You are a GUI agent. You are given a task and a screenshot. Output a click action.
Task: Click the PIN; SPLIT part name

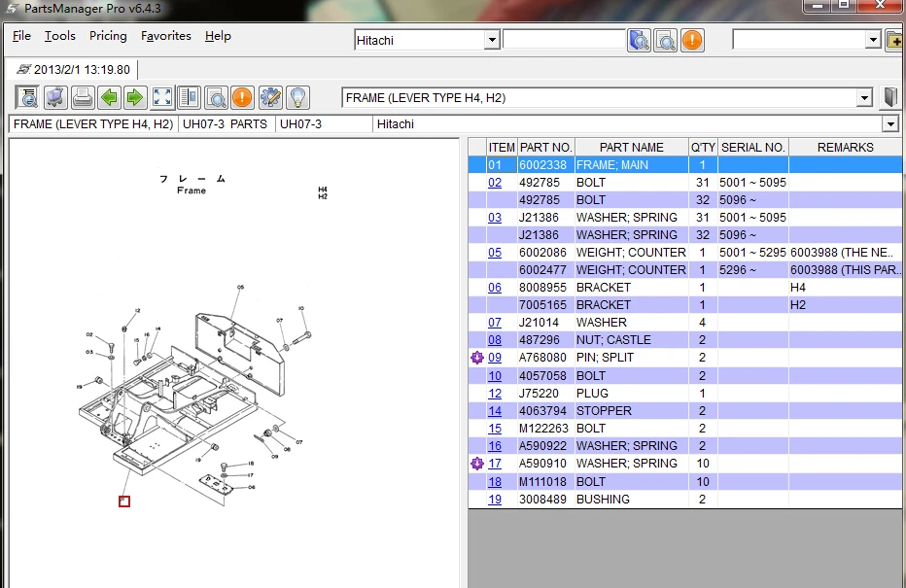605,358
